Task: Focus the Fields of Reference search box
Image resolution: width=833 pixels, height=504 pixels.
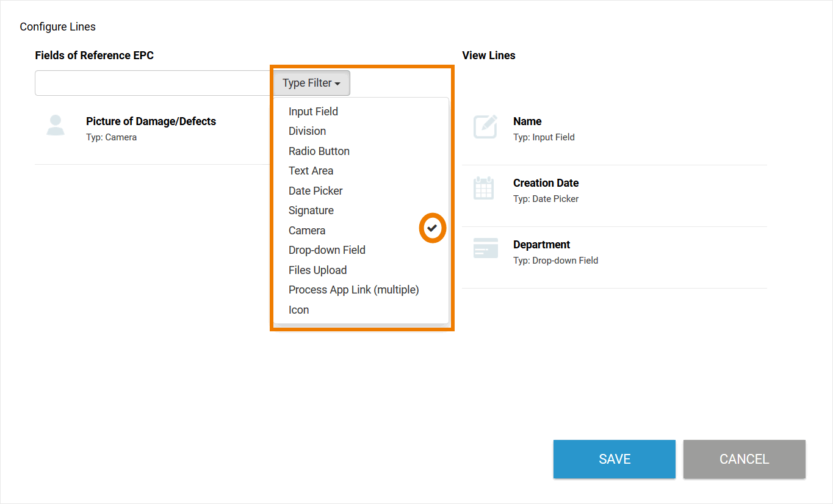Action: click(x=154, y=83)
